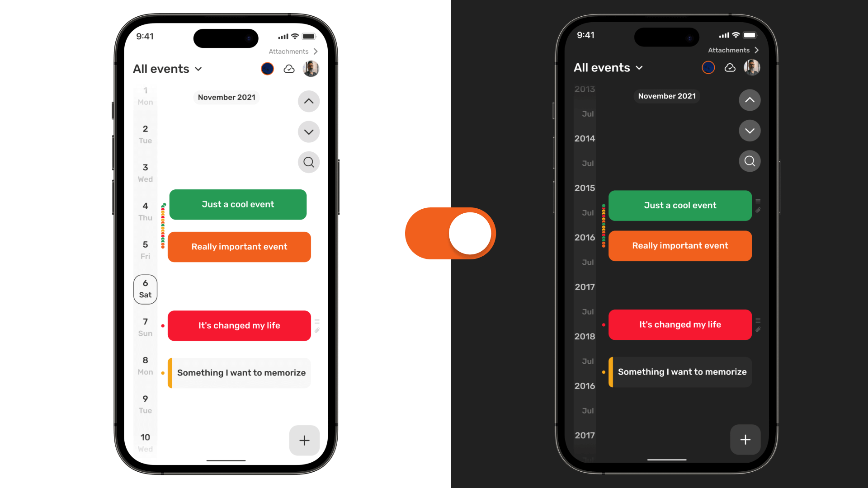Select November 2021 month label
Image resolution: width=868 pixels, height=488 pixels.
226,97
